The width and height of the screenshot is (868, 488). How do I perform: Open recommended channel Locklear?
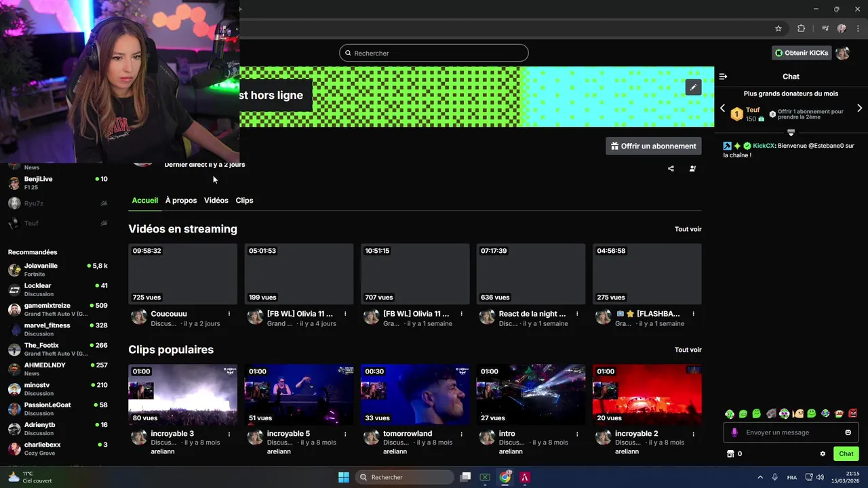(x=58, y=289)
